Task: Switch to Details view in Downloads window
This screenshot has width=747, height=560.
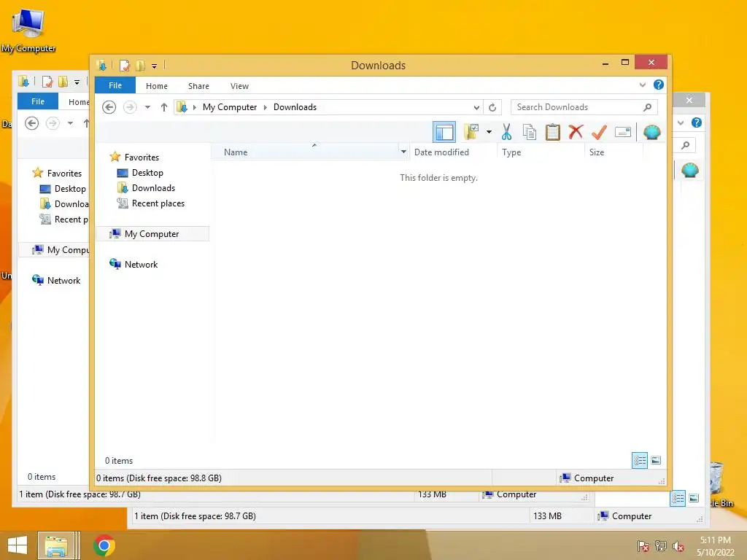Action: (640, 460)
